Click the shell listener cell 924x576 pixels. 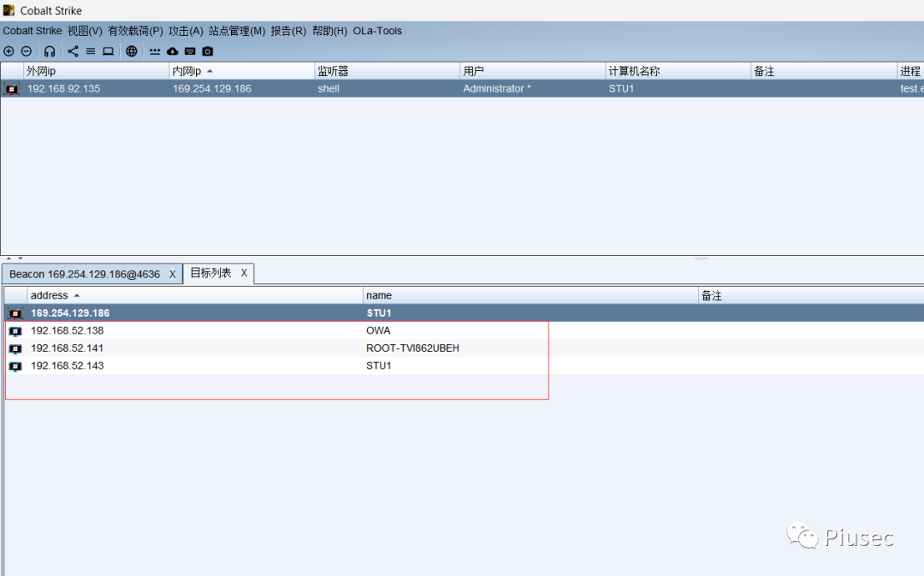[329, 88]
